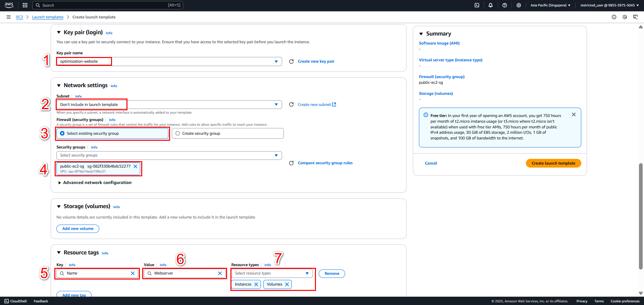Go to Launch templates breadcrumb
The image size is (644, 305).
48,17
